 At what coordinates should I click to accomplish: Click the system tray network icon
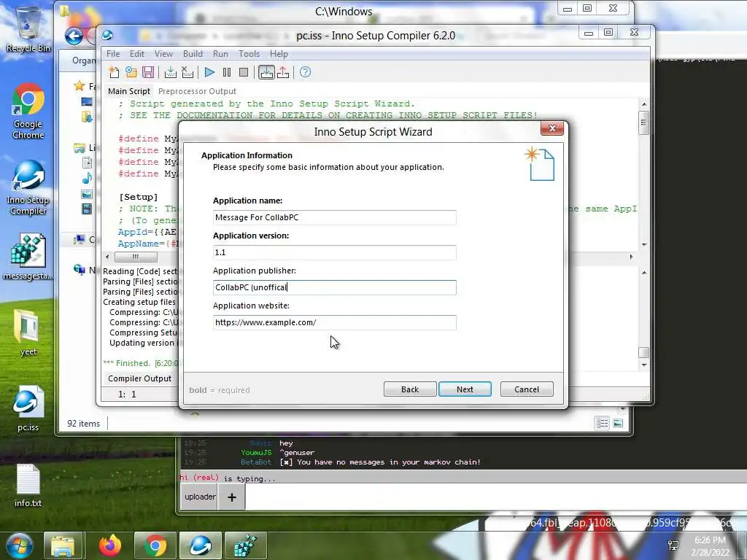[x=673, y=545]
